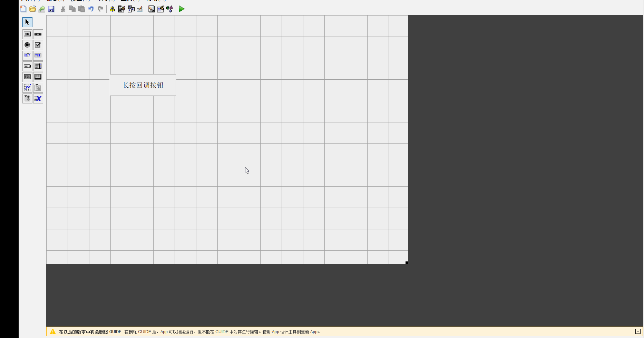Select the Static Text (TXT) tool

point(38,55)
